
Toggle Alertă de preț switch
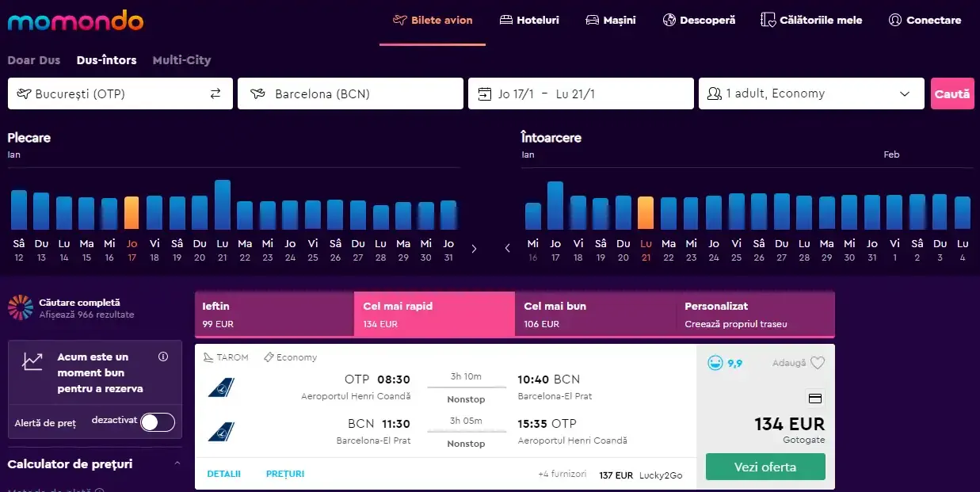point(157,422)
